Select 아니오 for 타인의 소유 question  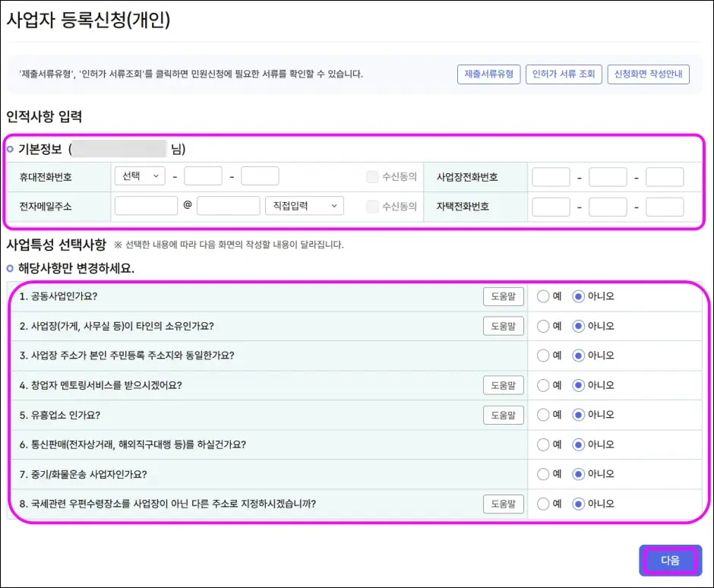click(578, 326)
